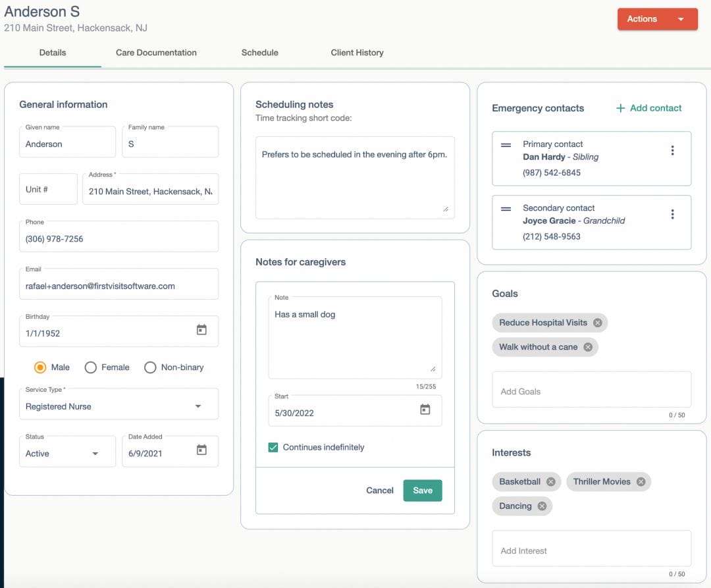Viewport: 711px width, 588px height.
Task: Open the kebab menu for Dan Hardy
Action: tap(673, 150)
